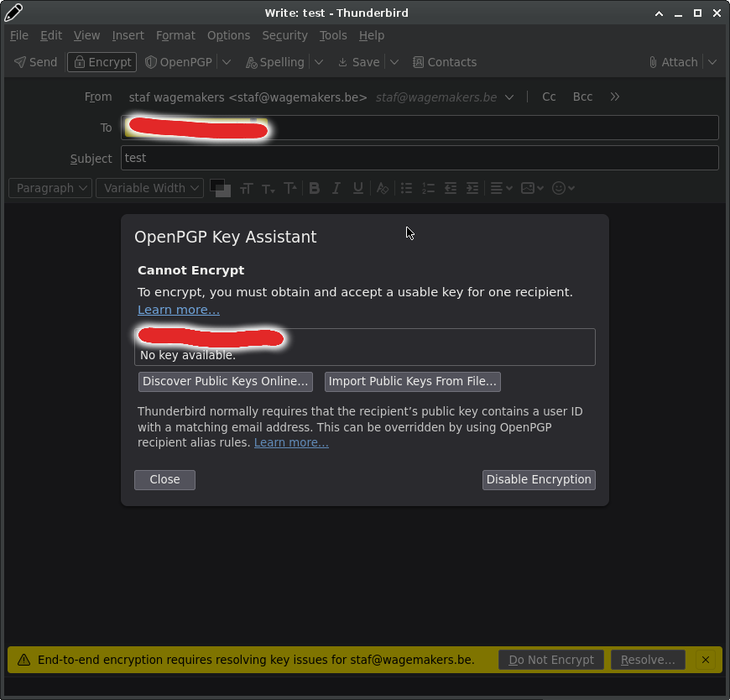Click into the Subject field
The width and height of the screenshot is (730, 700).
pyautogui.click(x=420, y=158)
